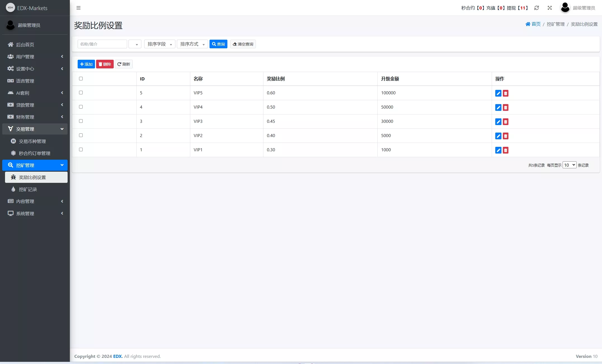Screen dimensions: 602x364
Task: Click the refresh icon in top bar
Action: tap(536, 8)
